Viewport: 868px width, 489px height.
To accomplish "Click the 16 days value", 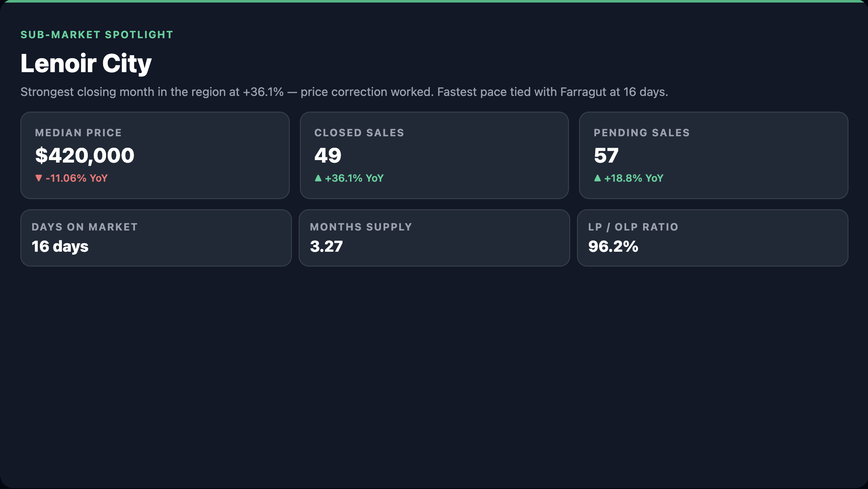I will tap(60, 247).
